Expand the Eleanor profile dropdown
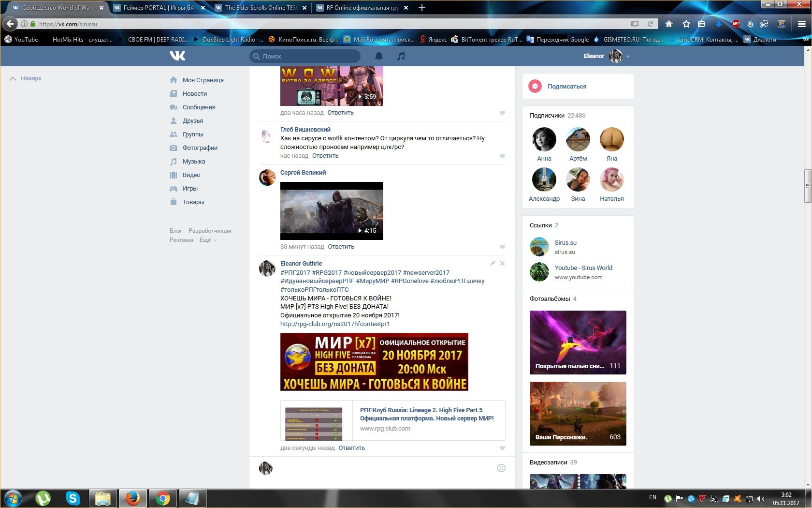The image size is (812, 508). (x=627, y=57)
